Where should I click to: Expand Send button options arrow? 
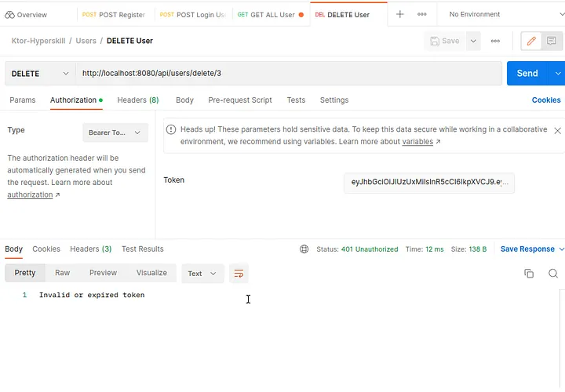pos(557,74)
